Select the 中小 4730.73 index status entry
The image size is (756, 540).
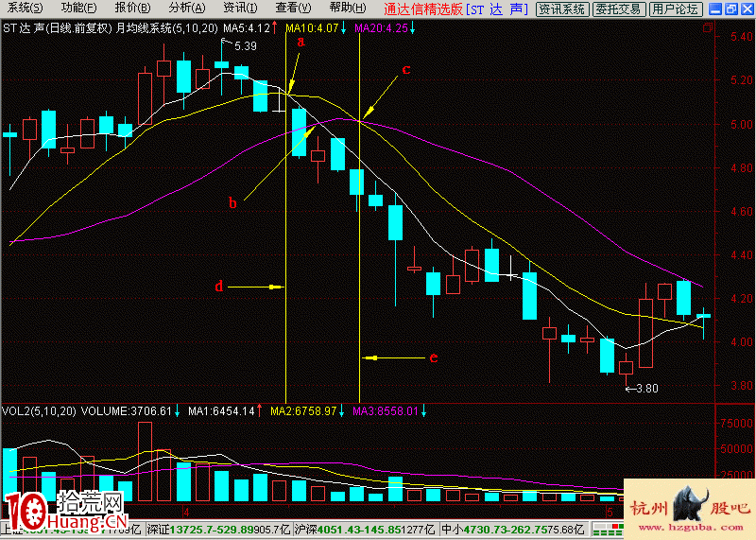(x=512, y=530)
